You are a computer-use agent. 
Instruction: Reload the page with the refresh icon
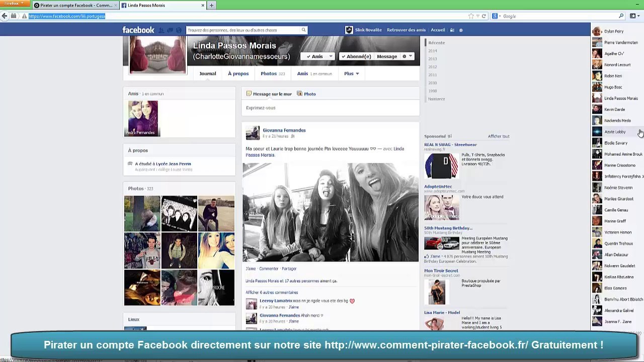(484, 16)
